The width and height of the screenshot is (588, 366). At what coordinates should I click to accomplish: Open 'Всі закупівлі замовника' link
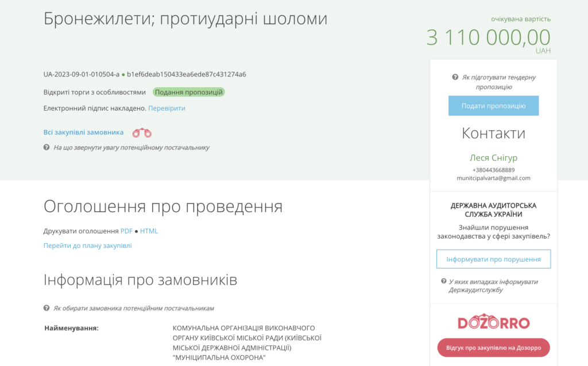83,133
